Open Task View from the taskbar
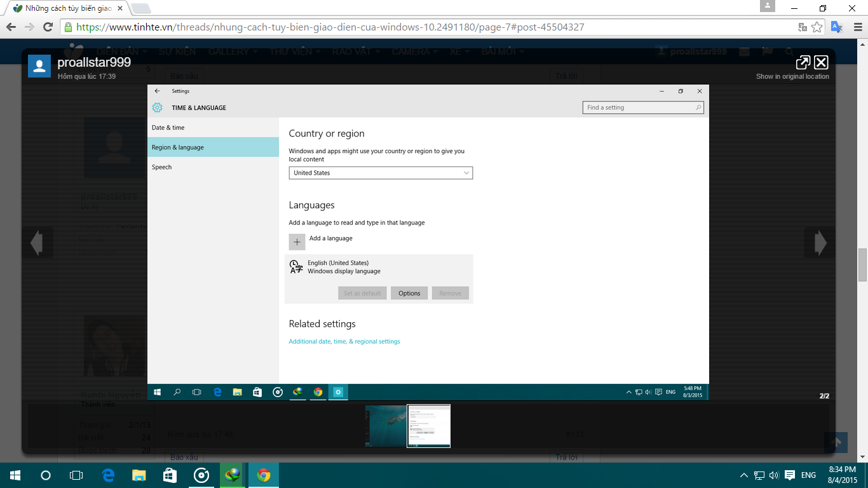 (76, 475)
